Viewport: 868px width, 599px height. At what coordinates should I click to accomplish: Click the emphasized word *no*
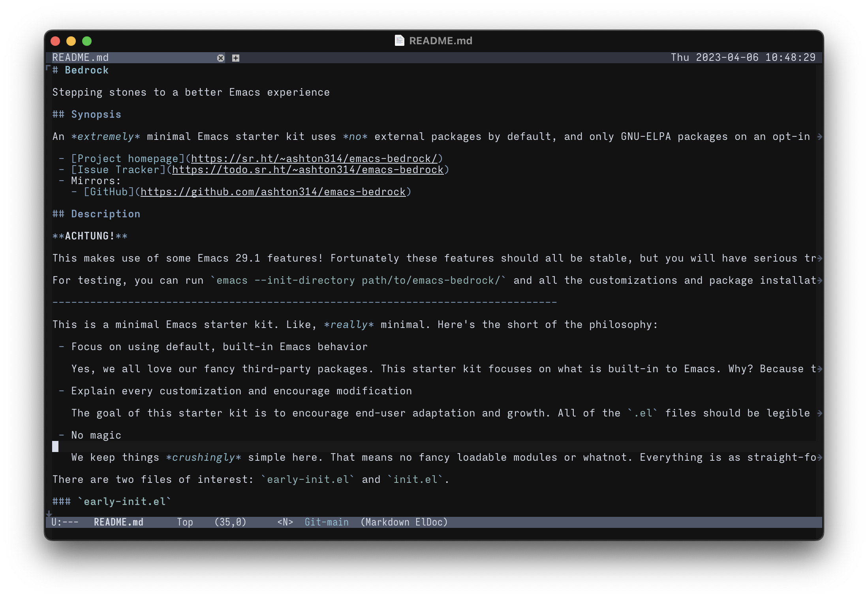click(355, 137)
